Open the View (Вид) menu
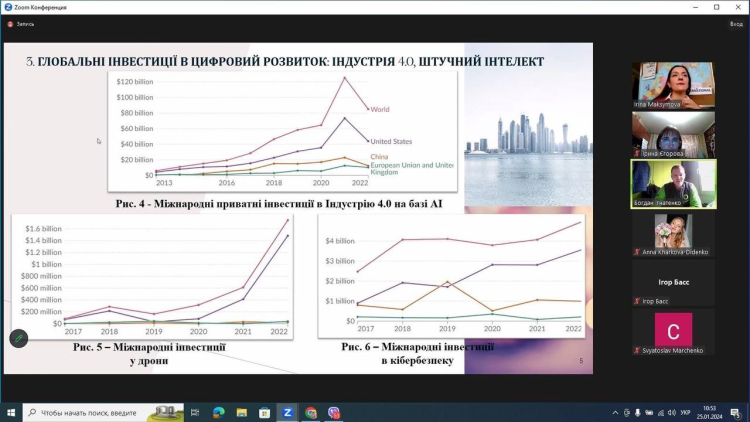The height and width of the screenshot is (422, 750). pos(735,23)
